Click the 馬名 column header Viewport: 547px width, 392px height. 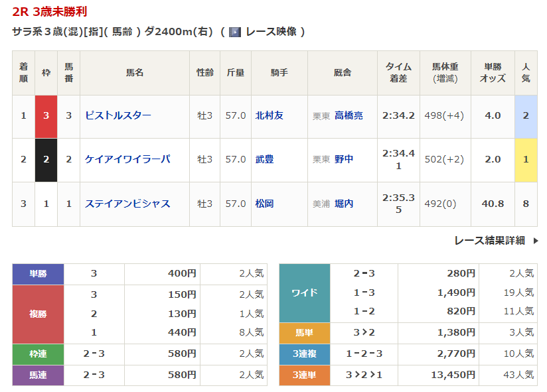pos(135,73)
